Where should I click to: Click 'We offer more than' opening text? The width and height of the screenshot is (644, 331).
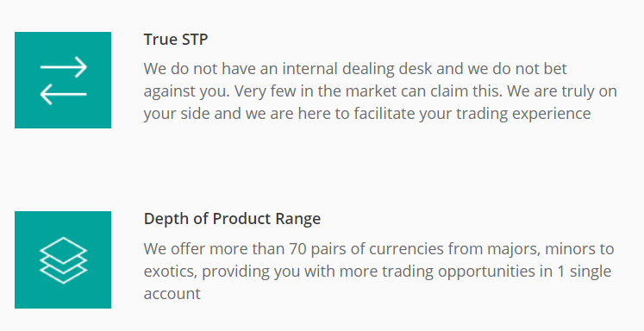(214, 249)
